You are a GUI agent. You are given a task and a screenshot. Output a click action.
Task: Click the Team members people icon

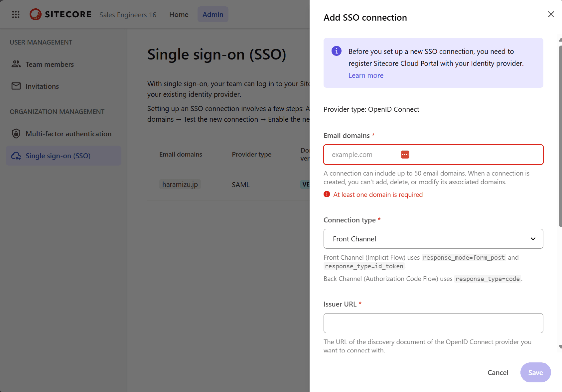point(16,64)
